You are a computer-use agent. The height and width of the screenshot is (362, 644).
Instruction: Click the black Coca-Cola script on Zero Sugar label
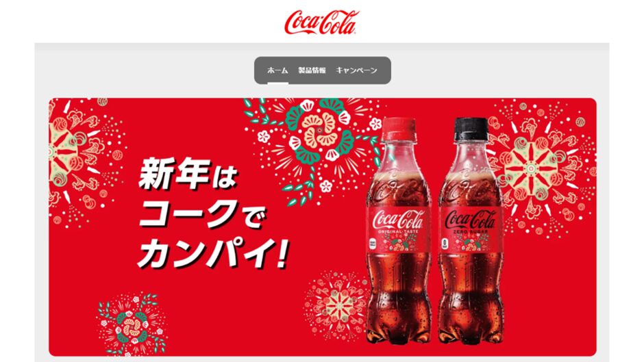[471, 222]
